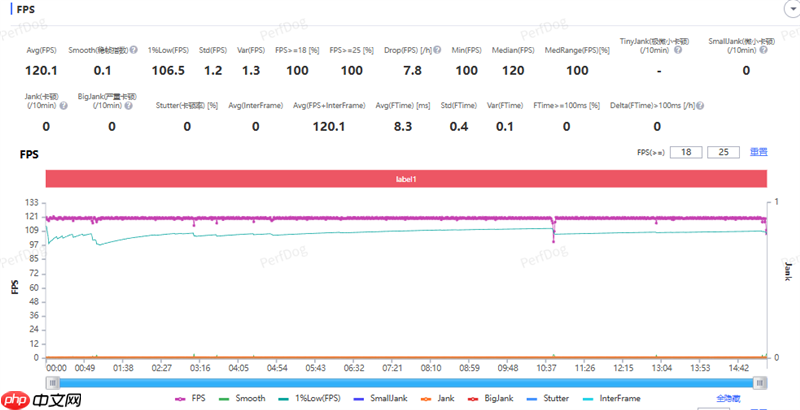This screenshot has height=410, width=800.
Task: Click the left handle of the time range slider
Action: [53, 382]
